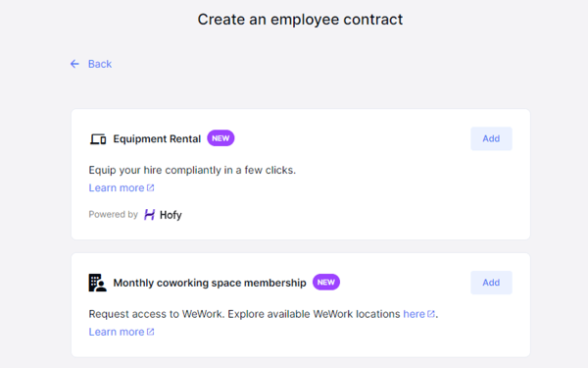Open Learn more under Equipment Rental

point(117,187)
